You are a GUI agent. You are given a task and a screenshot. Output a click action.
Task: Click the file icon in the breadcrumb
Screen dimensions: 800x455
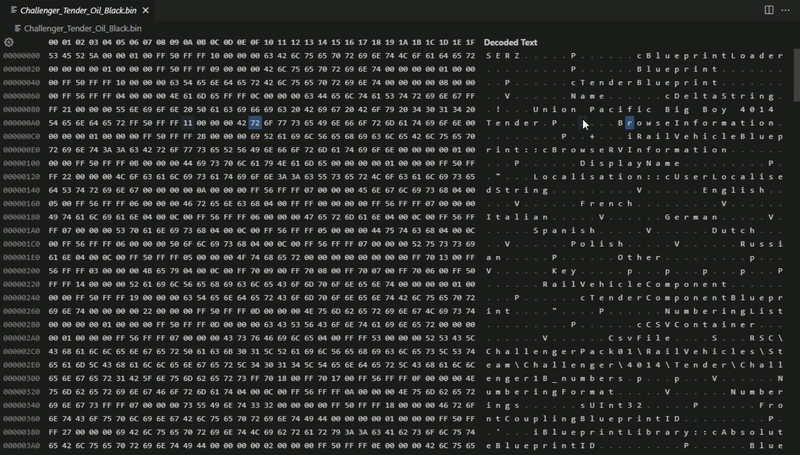[18, 29]
